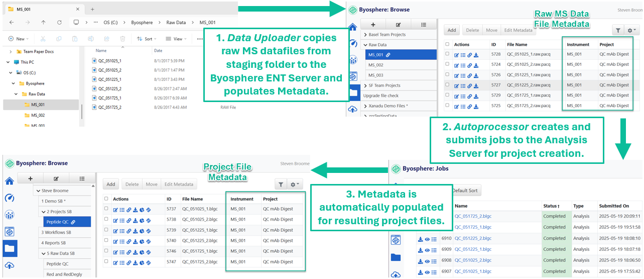This screenshot has width=644, height=279.
Task: Check the box for ID 5737 row
Action: (106, 208)
